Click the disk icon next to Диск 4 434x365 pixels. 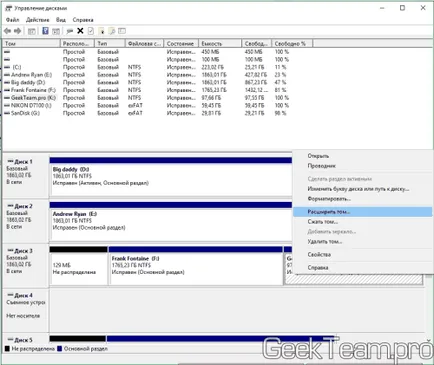coord(10,295)
